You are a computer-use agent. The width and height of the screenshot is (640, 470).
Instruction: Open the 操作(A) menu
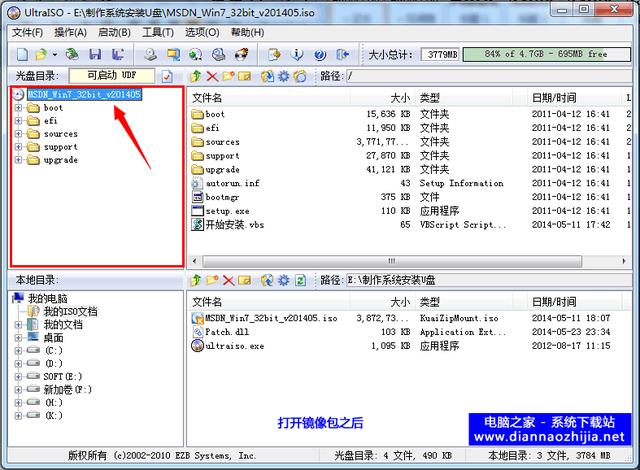click(x=71, y=32)
